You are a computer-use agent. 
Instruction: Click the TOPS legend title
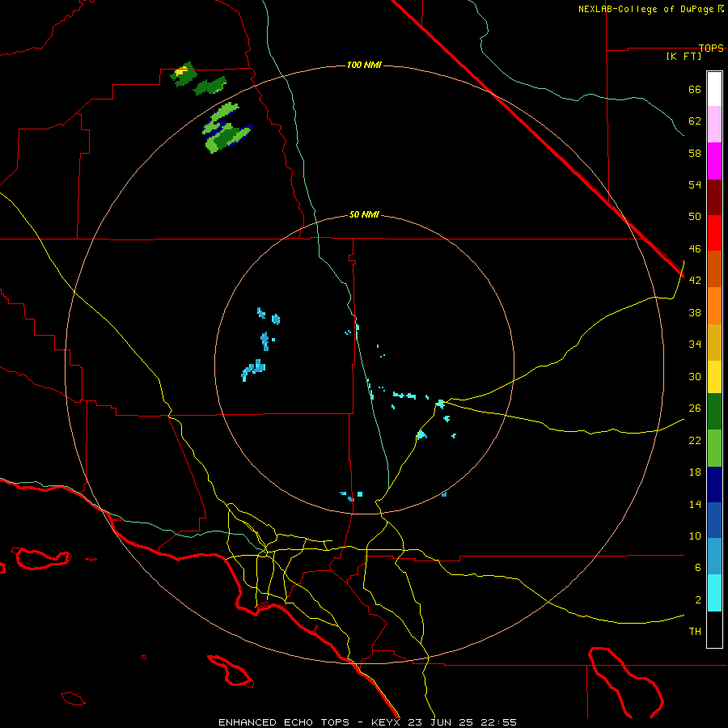tap(711, 49)
